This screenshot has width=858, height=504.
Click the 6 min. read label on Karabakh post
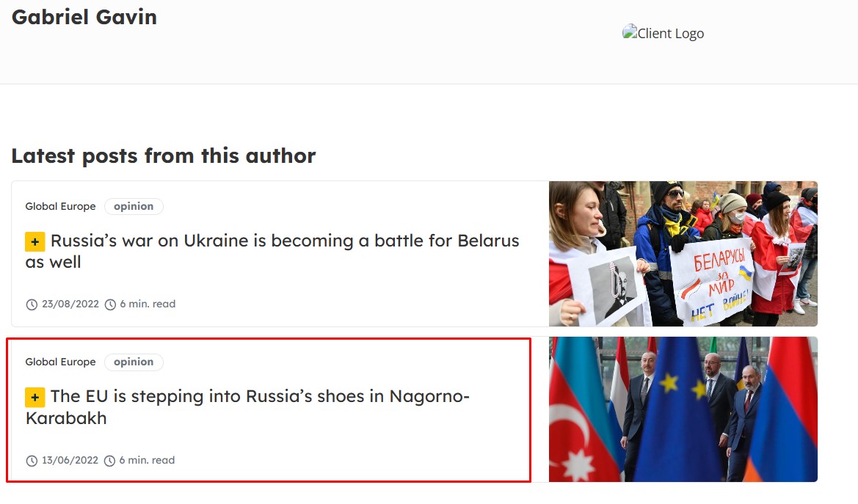click(x=148, y=460)
